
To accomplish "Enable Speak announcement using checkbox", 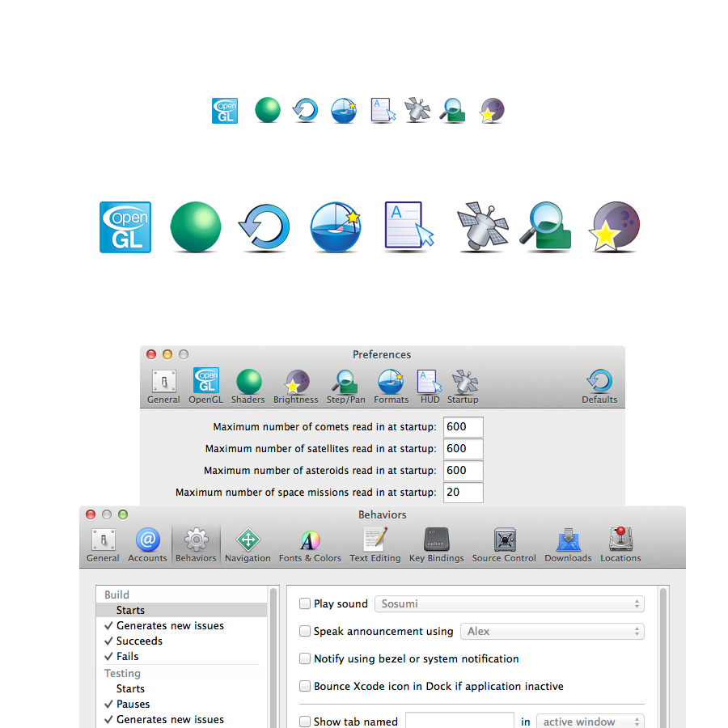I will click(x=305, y=631).
